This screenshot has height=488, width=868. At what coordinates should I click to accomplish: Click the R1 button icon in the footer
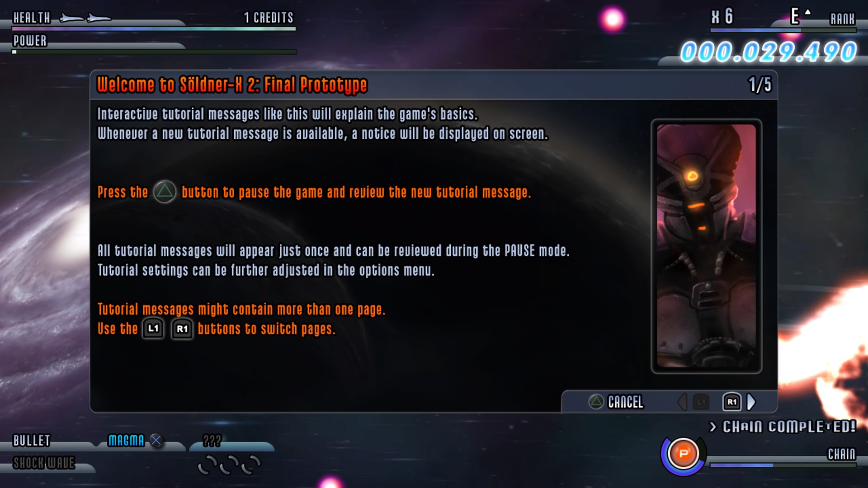[731, 402]
